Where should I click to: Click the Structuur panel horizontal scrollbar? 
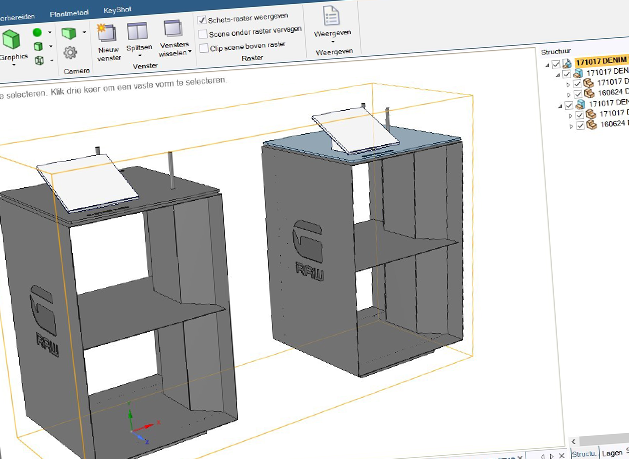pyautogui.click(x=604, y=440)
